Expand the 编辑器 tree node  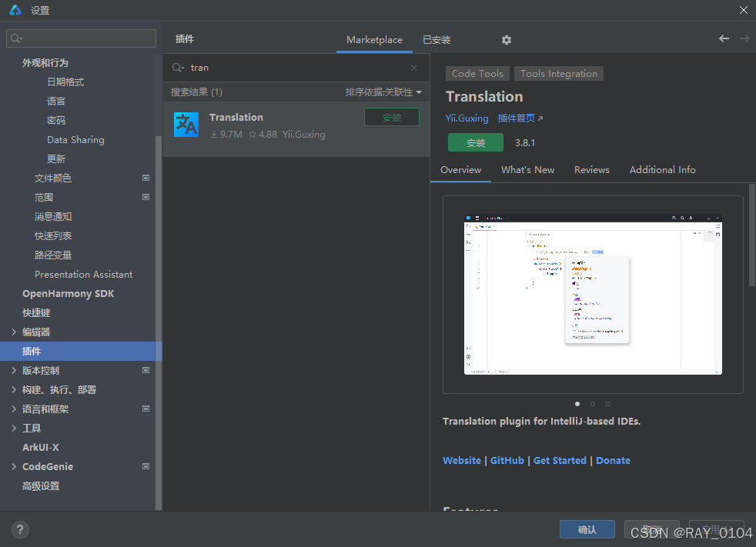click(14, 332)
